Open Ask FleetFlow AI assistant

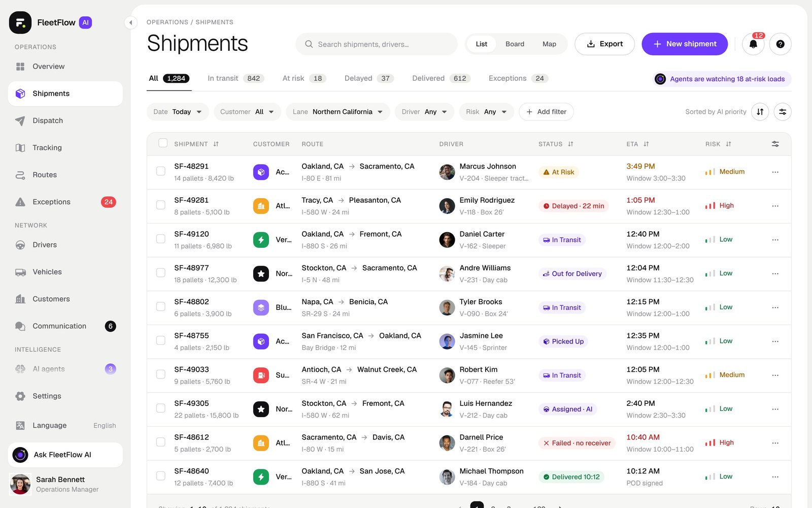[65, 455]
